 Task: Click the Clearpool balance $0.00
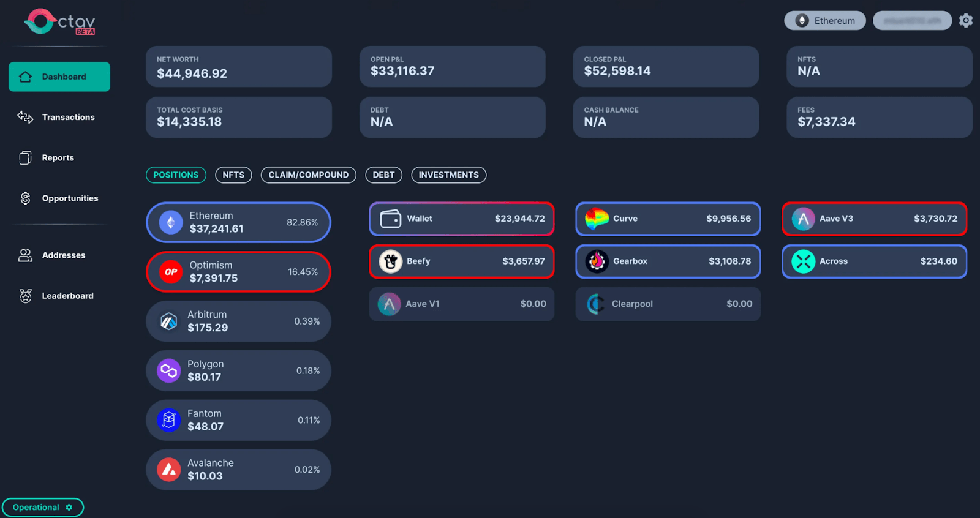[739, 304]
